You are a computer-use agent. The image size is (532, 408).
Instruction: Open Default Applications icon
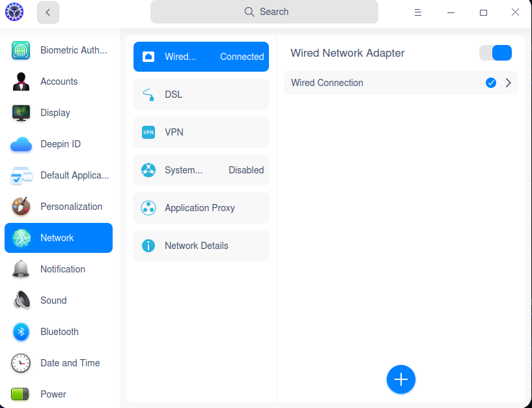[x=21, y=175]
